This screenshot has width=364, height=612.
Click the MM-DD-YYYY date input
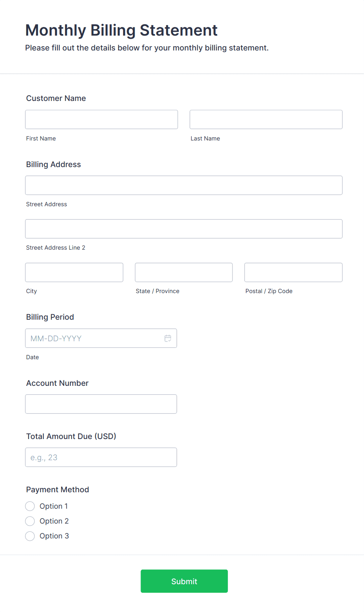click(x=94, y=338)
